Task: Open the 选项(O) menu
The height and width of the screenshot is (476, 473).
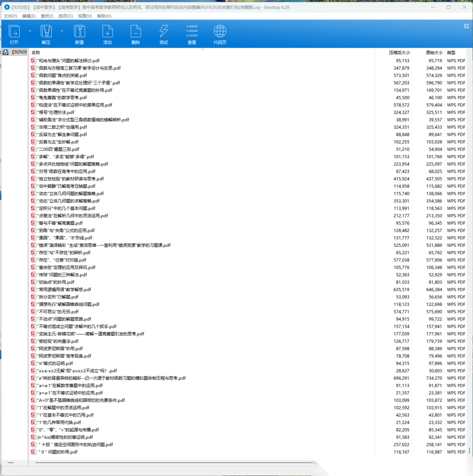Action: [66, 16]
